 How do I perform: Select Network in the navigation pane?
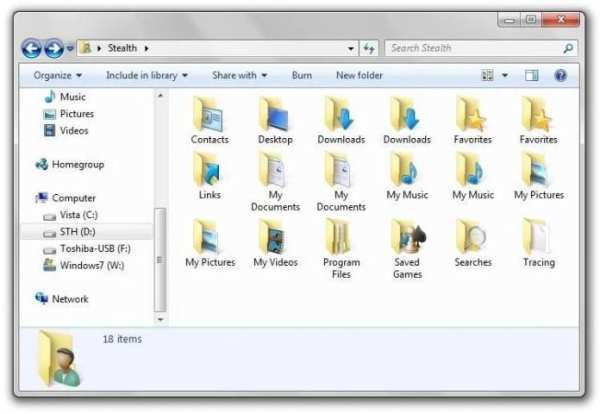(62, 299)
